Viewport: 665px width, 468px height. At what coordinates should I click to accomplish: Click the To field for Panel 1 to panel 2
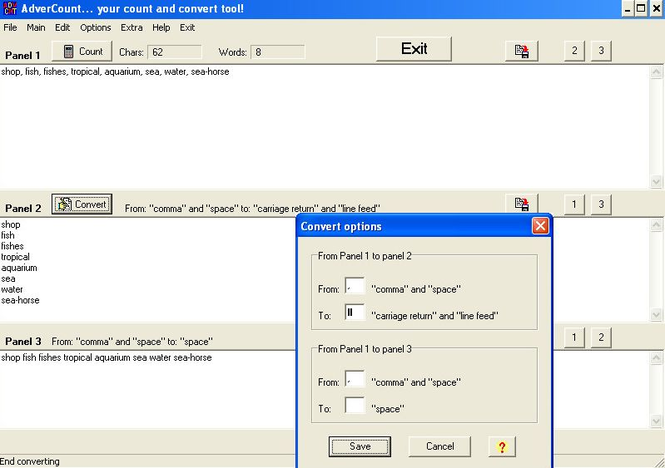coord(355,313)
